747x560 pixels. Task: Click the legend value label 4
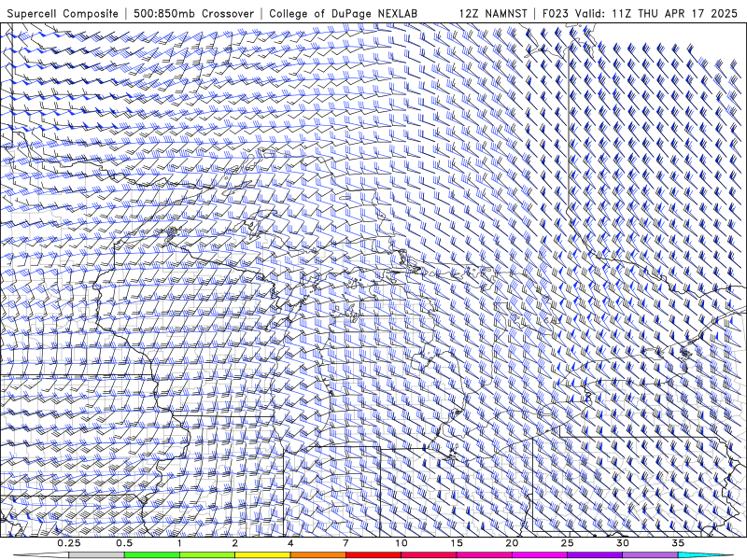click(290, 543)
